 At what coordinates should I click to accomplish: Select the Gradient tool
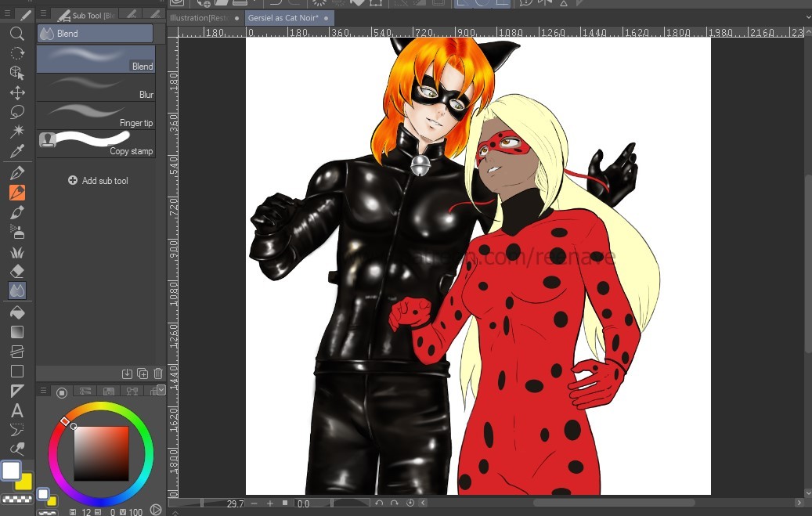[17, 332]
